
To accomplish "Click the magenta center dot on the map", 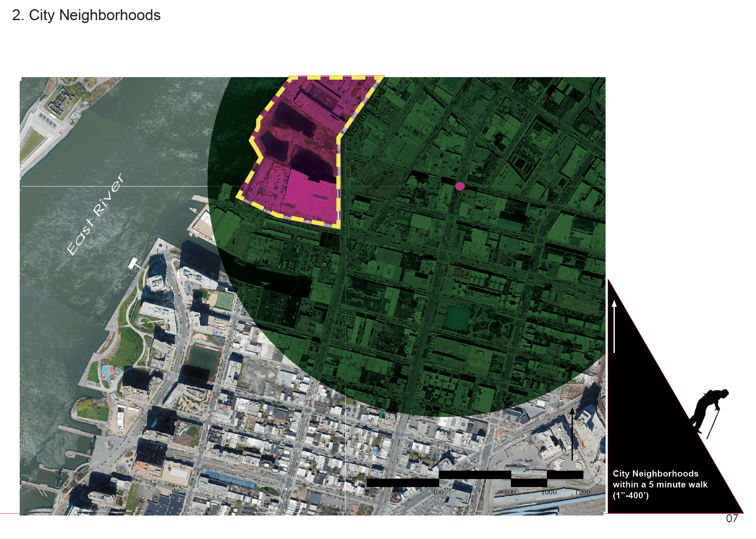I will point(460,186).
